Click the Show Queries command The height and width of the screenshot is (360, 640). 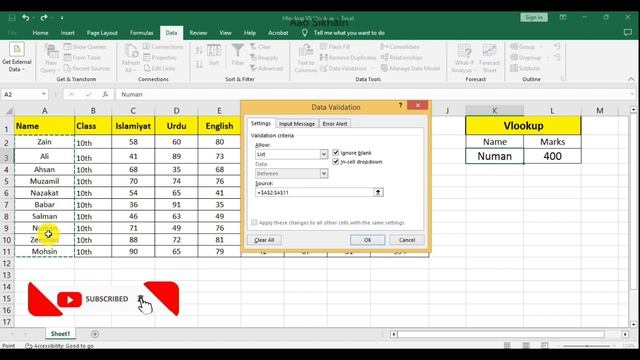[85, 47]
